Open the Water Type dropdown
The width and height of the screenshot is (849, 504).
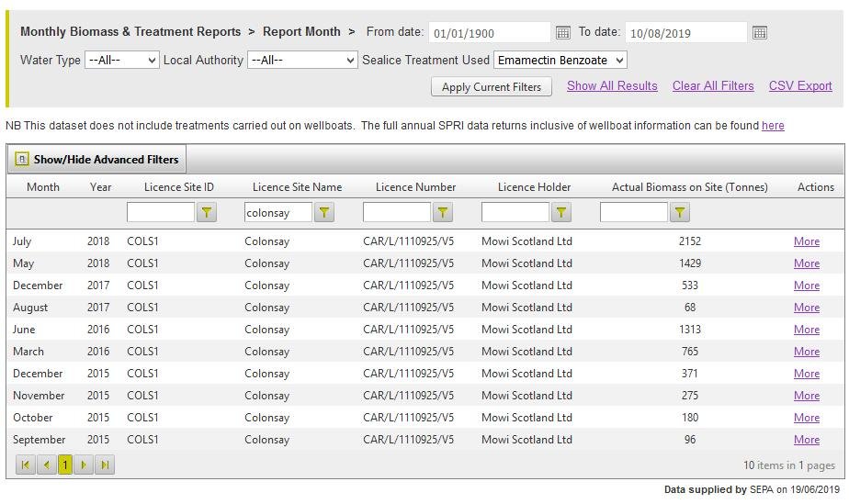pos(122,61)
